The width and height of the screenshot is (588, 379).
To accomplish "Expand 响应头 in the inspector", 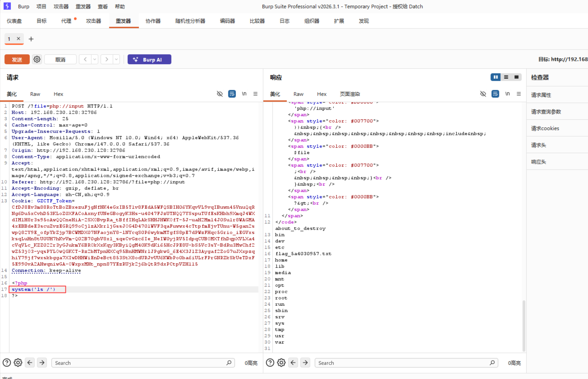I will point(557,162).
